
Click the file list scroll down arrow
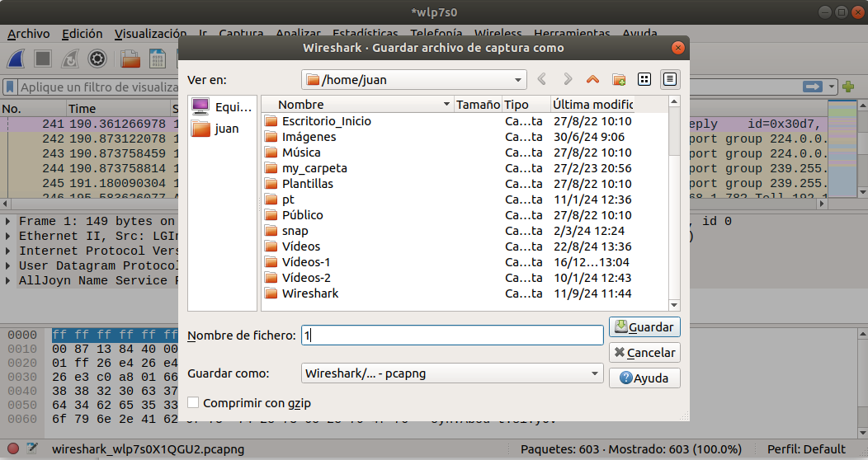pos(674,305)
